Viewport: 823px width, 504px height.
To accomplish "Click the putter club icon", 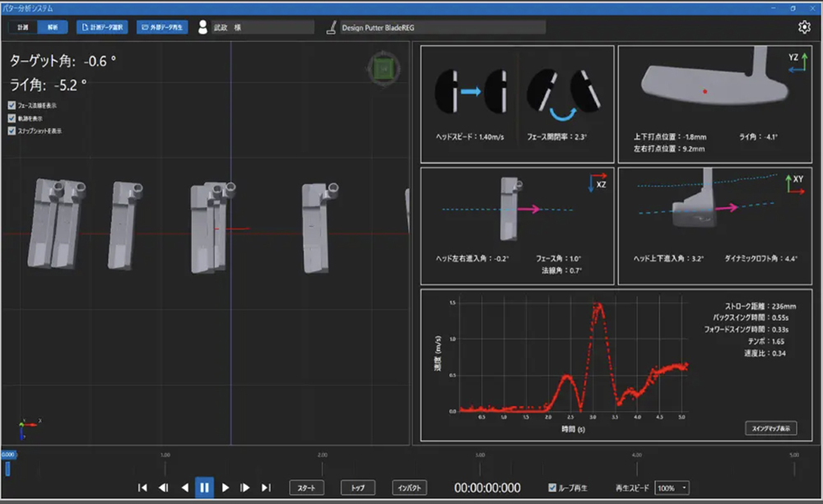I will coord(331,27).
